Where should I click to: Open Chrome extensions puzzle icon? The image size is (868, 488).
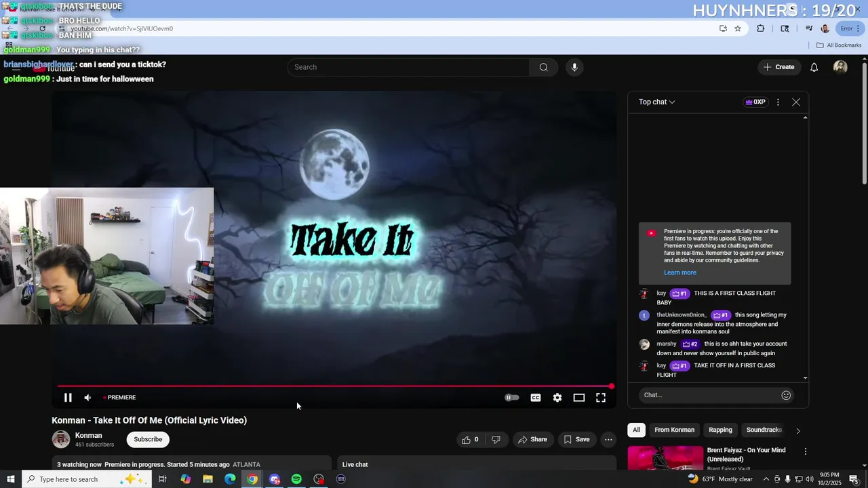pos(760,28)
